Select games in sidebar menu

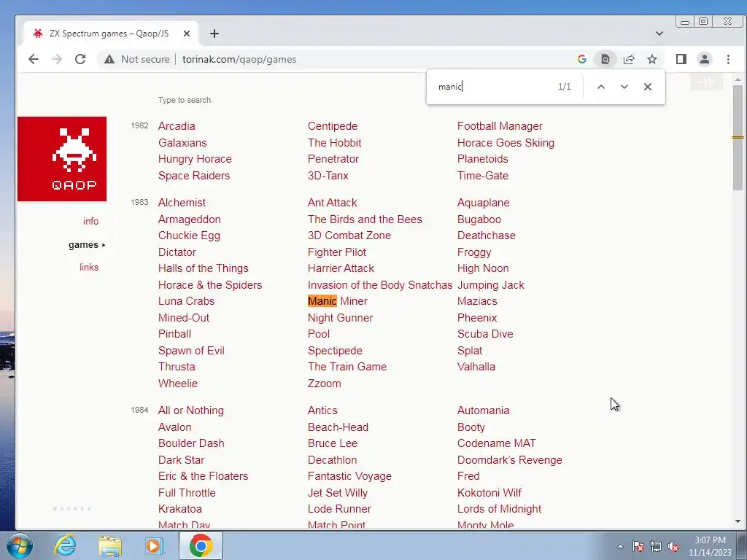[83, 245]
